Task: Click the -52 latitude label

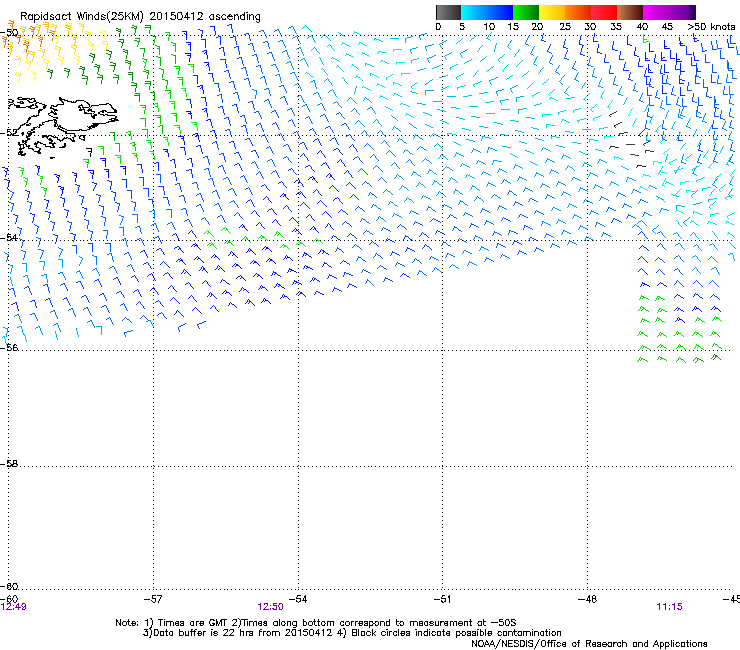Action: pyautogui.click(x=9, y=133)
